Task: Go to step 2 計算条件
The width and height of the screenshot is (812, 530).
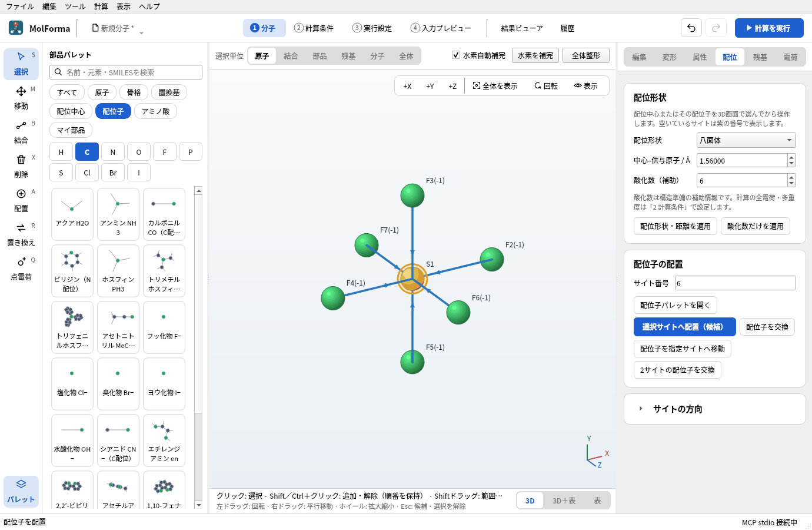Action: (314, 28)
